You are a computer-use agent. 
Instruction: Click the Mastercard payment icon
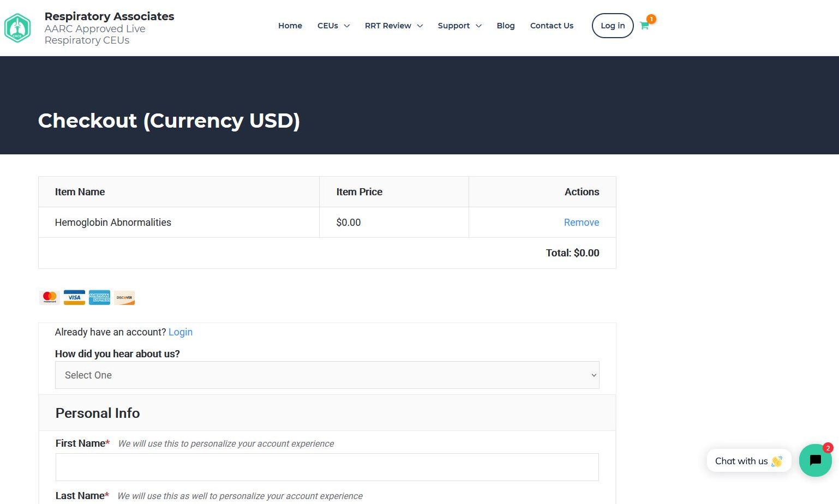coord(50,297)
